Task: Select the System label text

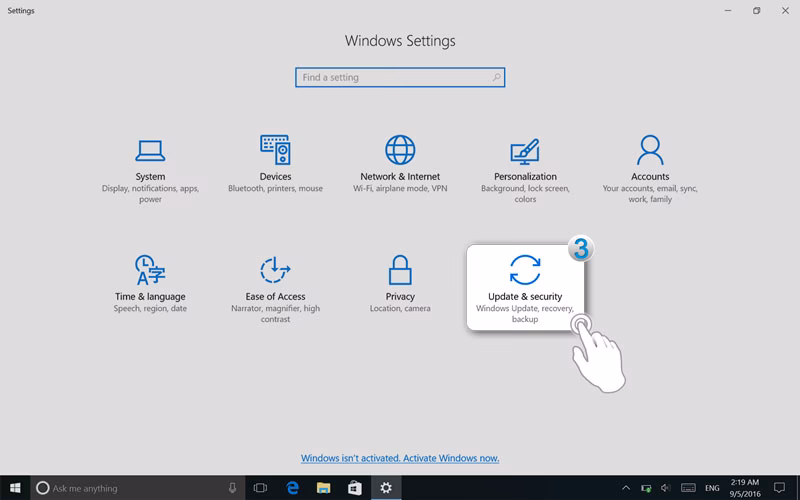Action: (x=150, y=177)
